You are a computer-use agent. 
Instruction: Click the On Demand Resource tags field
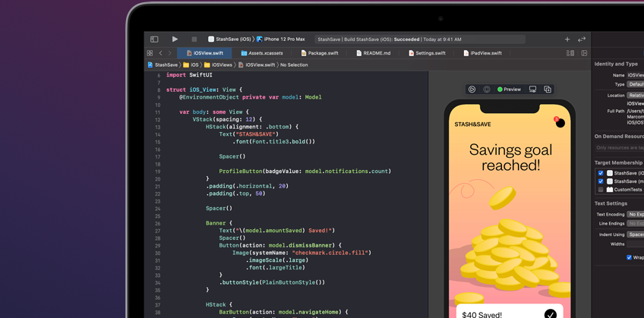pyautogui.click(x=620, y=148)
